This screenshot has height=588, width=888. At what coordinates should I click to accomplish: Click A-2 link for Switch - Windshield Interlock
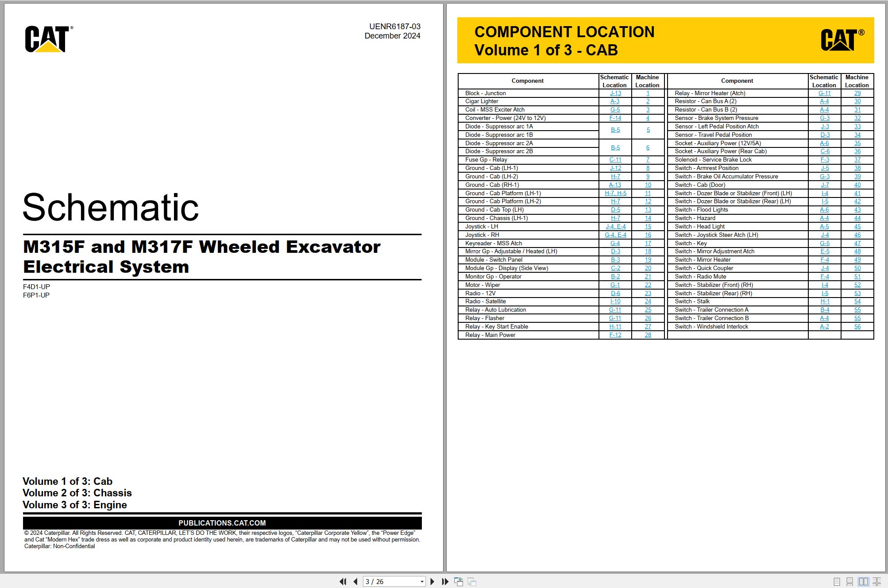[824, 327]
